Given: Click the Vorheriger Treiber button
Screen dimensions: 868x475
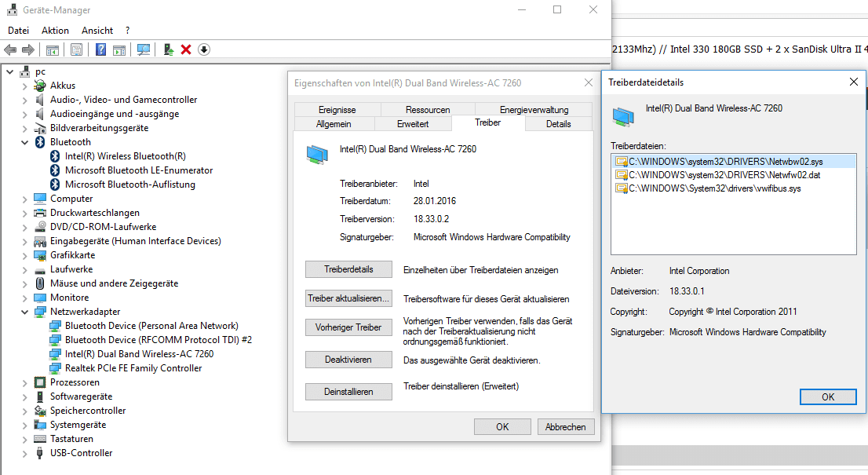Looking at the screenshot, I should tap(348, 327).
